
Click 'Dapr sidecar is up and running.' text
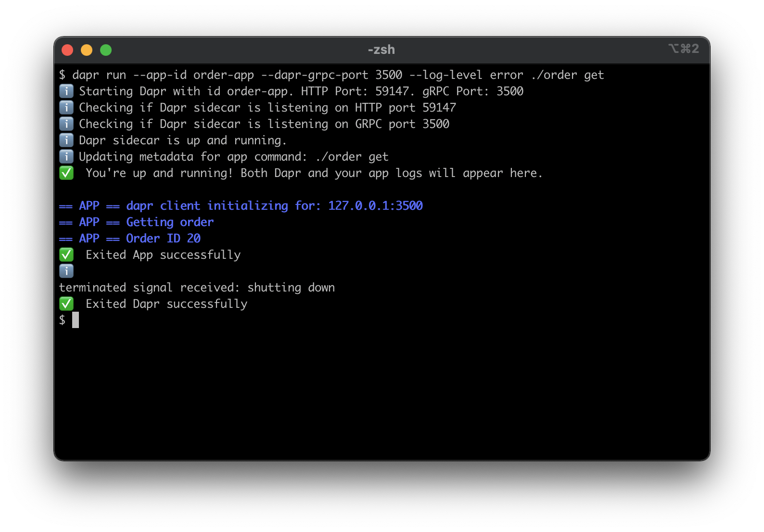183,140
